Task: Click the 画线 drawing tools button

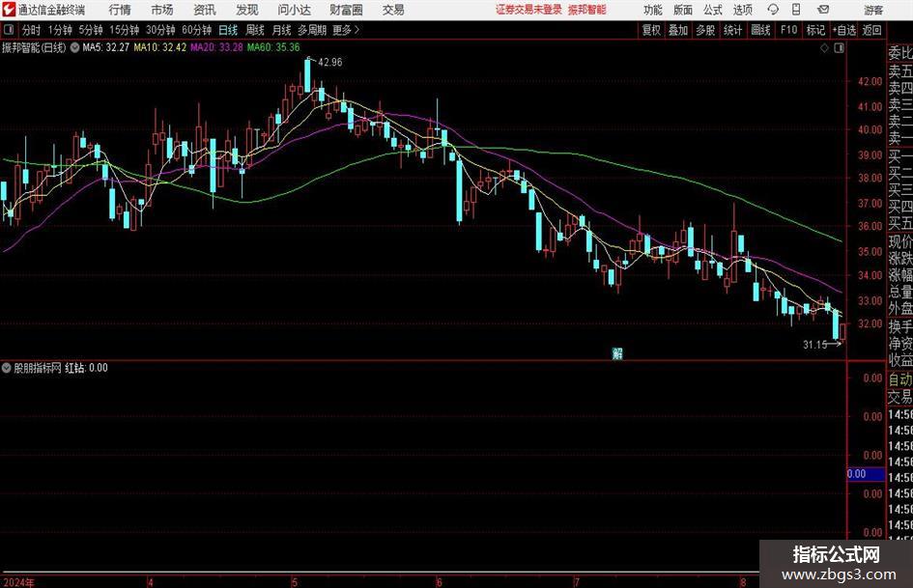Action: [x=760, y=30]
